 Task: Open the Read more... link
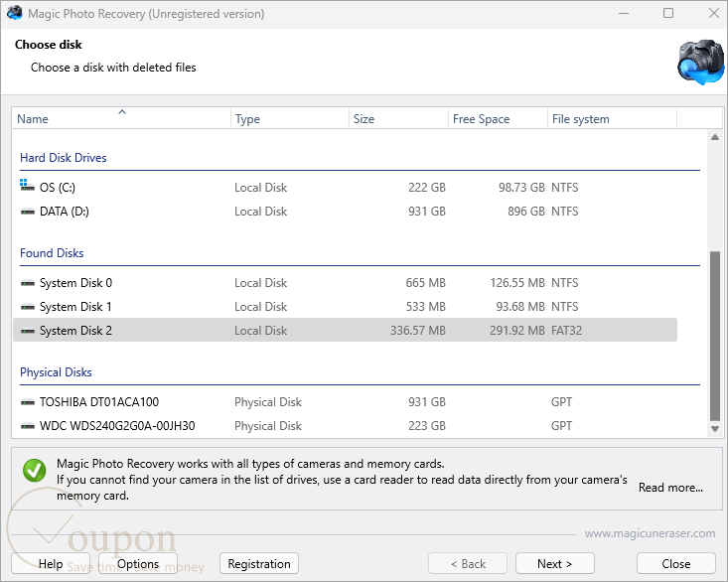pos(670,488)
